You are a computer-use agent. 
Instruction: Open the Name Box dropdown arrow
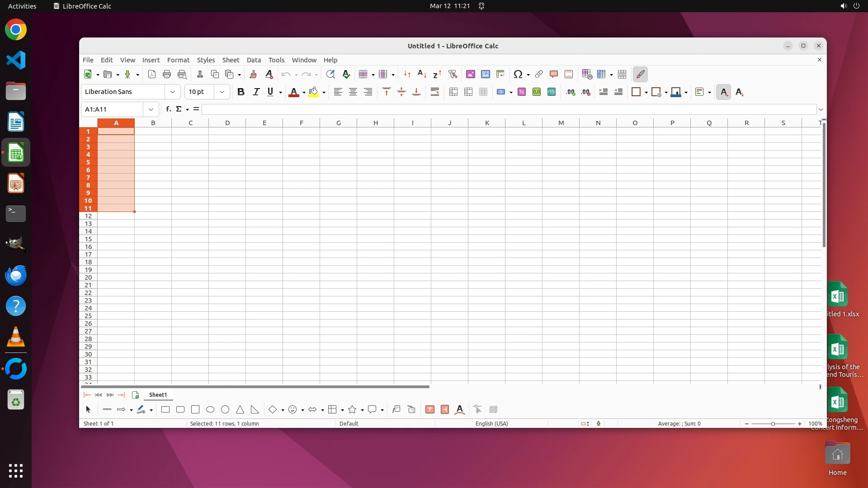click(151, 109)
